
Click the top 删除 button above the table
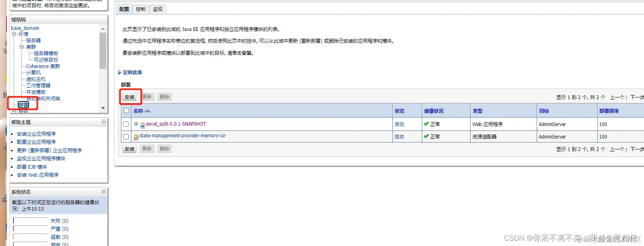pyautogui.click(x=165, y=97)
